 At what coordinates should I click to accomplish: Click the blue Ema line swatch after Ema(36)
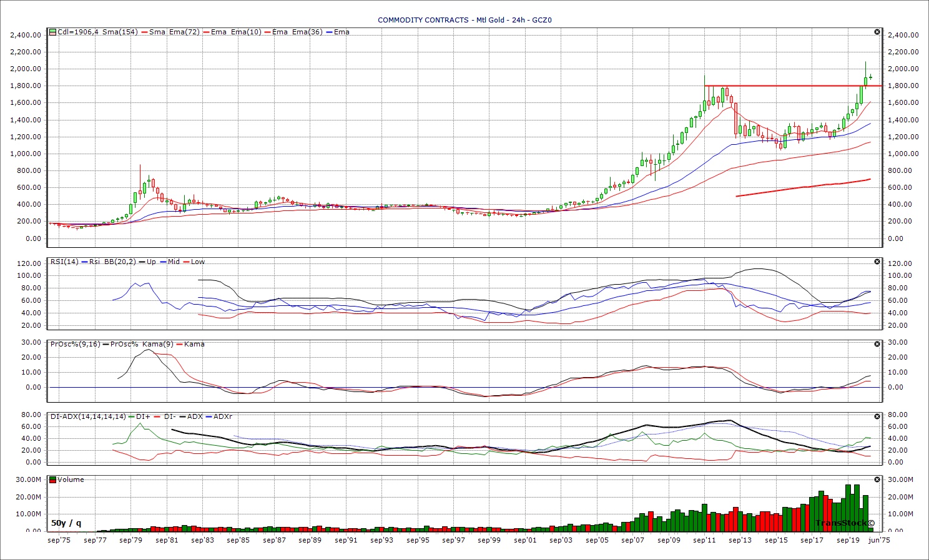coord(329,32)
